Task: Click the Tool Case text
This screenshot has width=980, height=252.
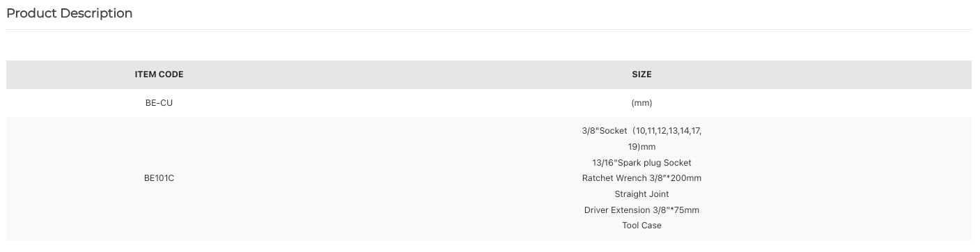Action: click(x=641, y=226)
